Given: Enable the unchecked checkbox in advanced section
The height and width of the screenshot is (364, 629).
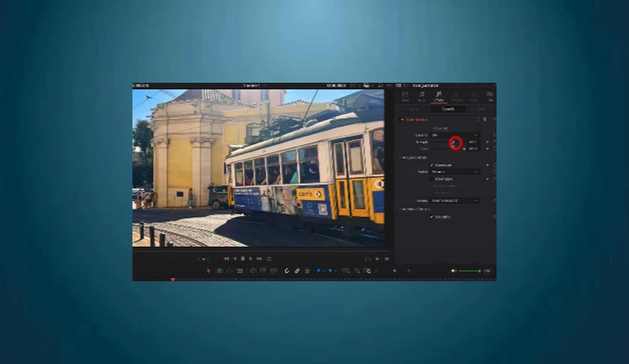Looking at the screenshot, I should coord(432,179).
